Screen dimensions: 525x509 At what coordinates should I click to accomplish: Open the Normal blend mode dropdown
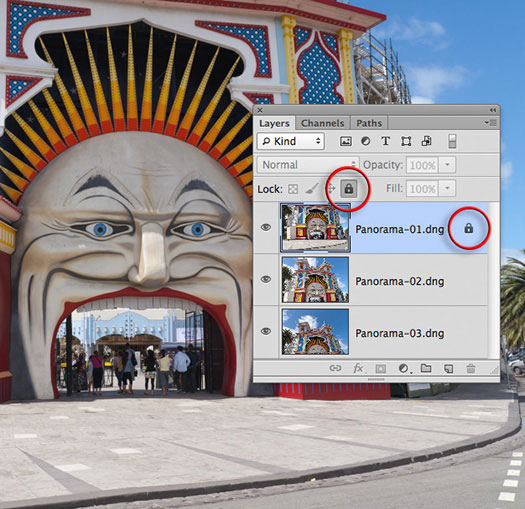[x=308, y=165]
